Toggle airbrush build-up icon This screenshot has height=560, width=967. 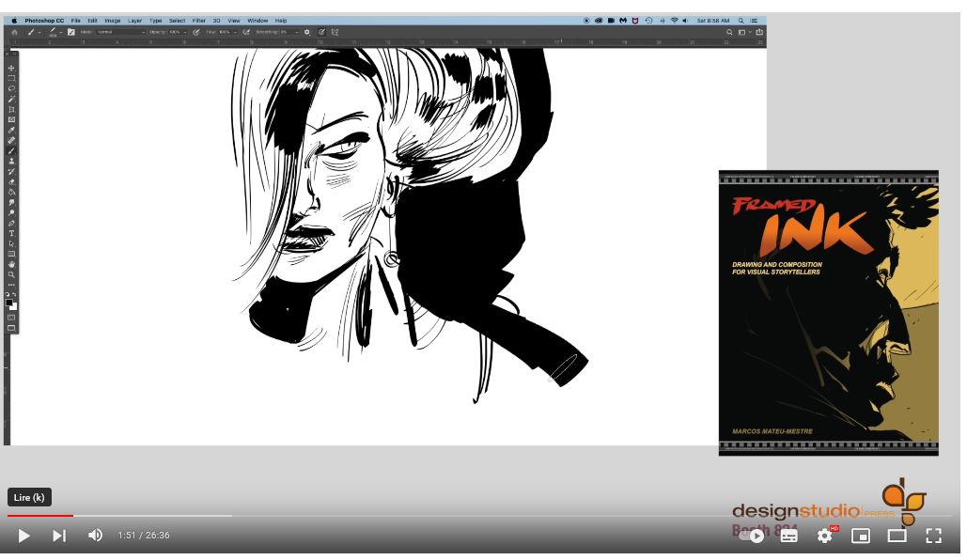(x=246, y=32)
